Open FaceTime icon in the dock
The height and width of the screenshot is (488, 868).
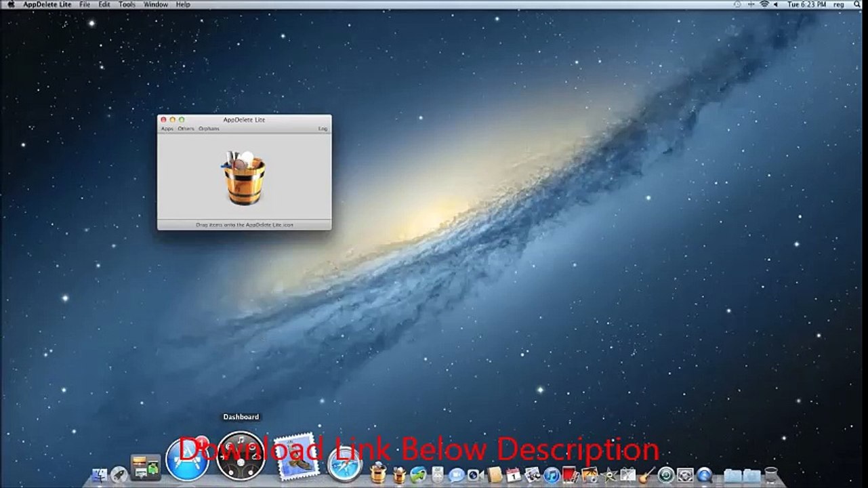pyautogui.click(x=475, y=475)
